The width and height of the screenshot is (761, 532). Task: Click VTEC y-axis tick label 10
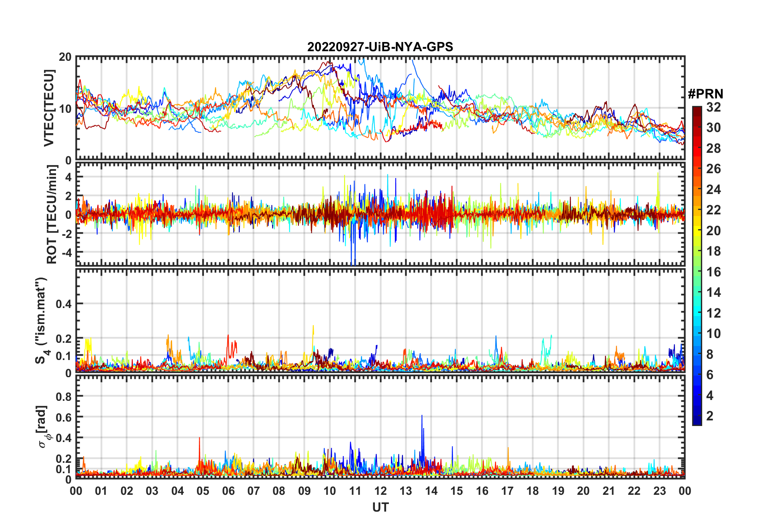pos(65,108)
